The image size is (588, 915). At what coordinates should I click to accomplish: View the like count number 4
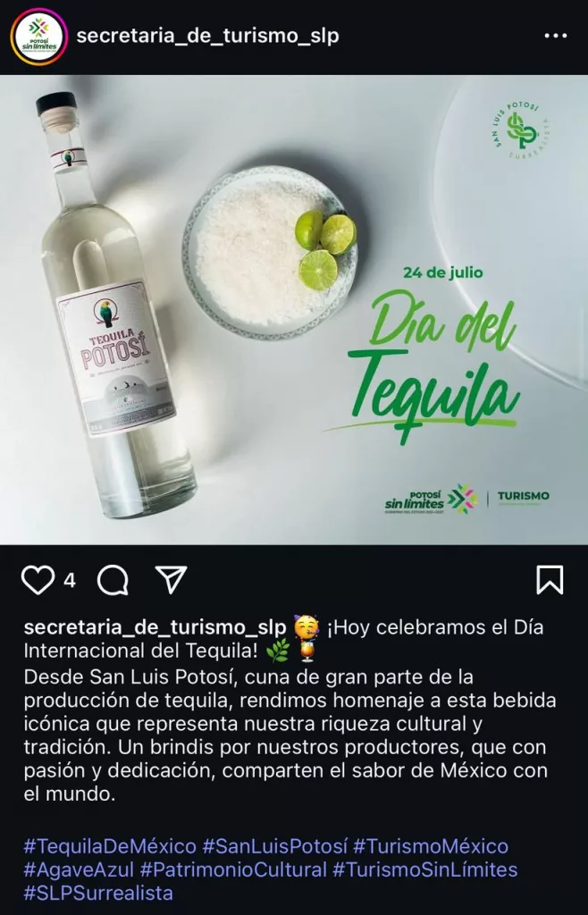(x=70, y=580)
